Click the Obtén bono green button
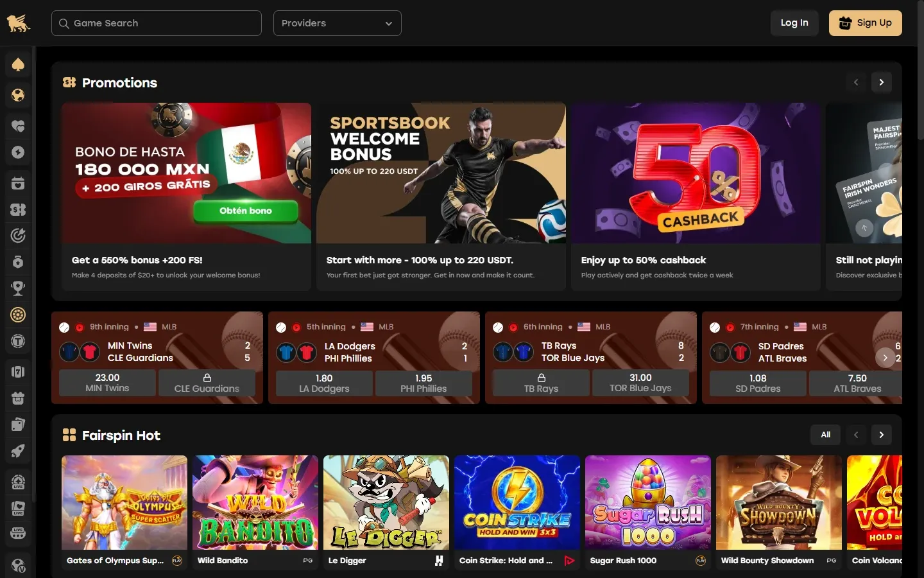The image size is (924, 578). 246,211
